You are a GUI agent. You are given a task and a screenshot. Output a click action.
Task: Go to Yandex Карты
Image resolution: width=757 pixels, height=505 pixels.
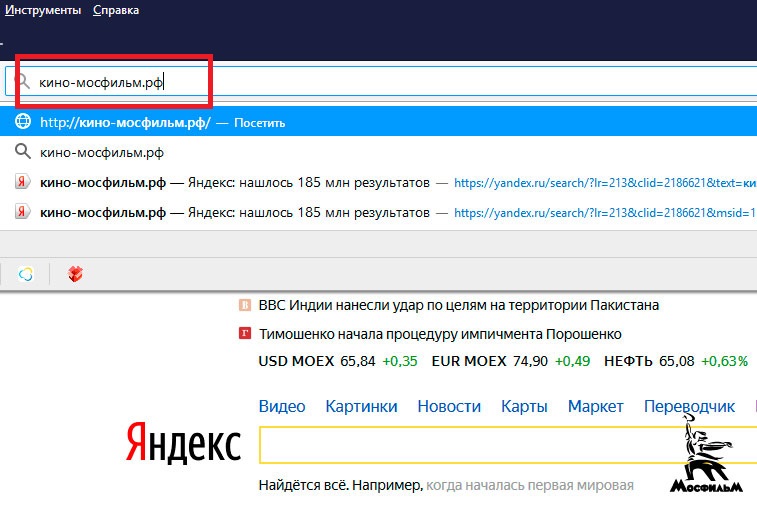[524, 406]
